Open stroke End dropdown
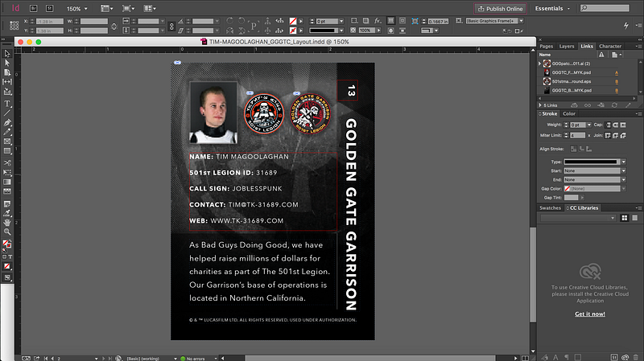Screen dimensions: 644x361 pyautogui.click(x=623, y=179)
